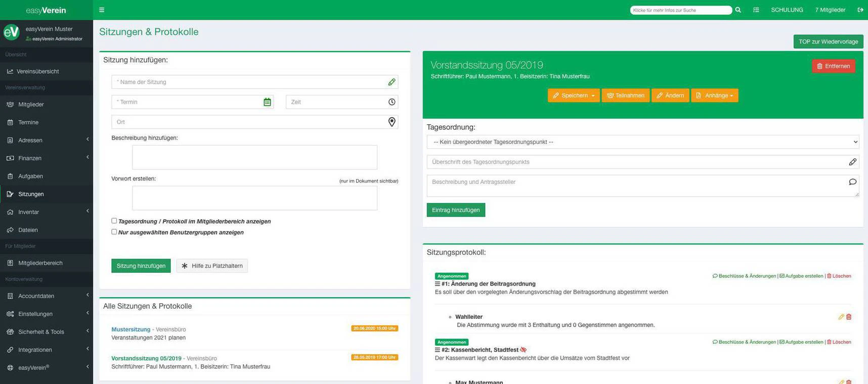Click drag handle icon of item #1
The width and height of the screenshot is (868, 384).
[x=438, y=284]
